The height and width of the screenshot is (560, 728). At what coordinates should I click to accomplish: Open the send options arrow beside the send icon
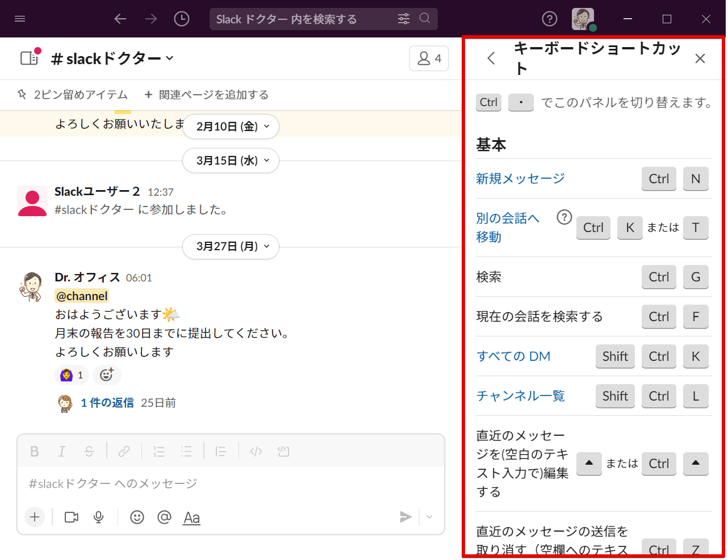(429, 517)
